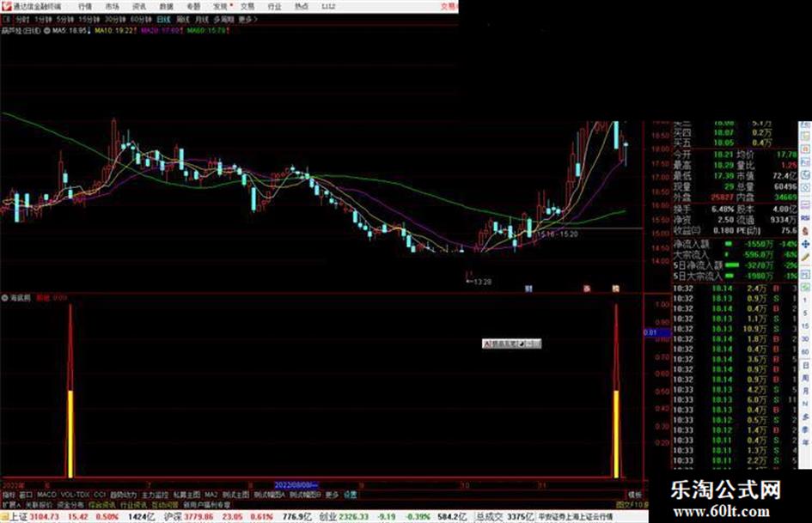Switch chart to 5分钟 period
The width and height of the screenshot is (812, 523).
pyautogui.click(x=65, y=20)
